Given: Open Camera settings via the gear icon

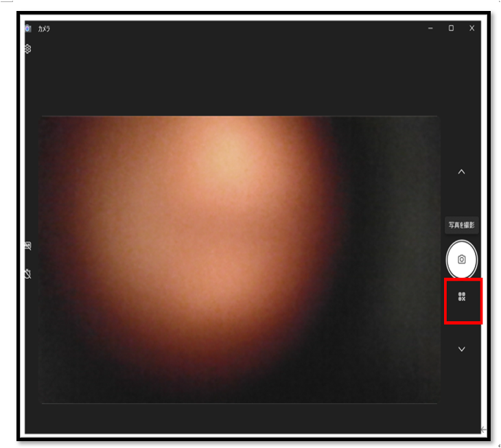Looking at the screenshot, I should coord(28,49).
